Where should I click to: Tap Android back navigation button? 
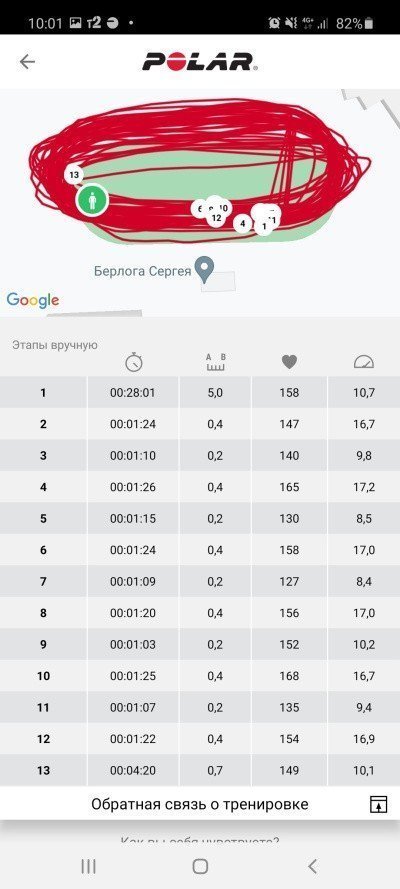click(x=312, y=866)
